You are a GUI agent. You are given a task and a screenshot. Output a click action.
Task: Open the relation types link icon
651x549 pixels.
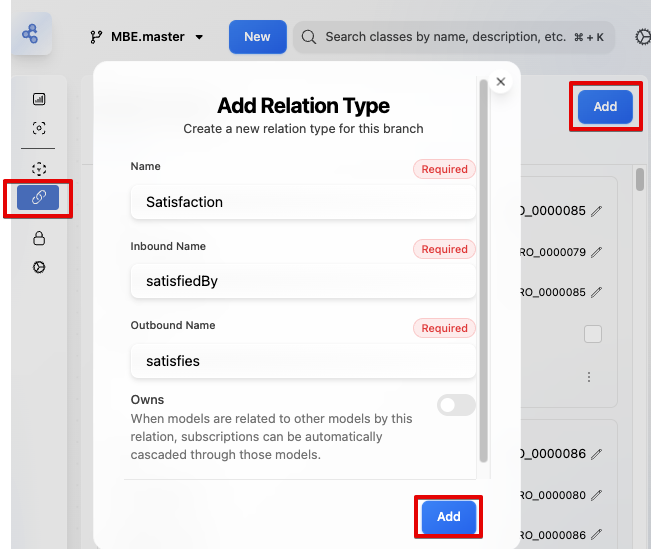(39, 198)
